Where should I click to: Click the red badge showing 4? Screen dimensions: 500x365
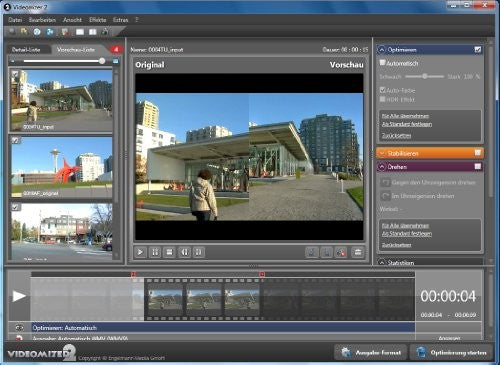116,50
